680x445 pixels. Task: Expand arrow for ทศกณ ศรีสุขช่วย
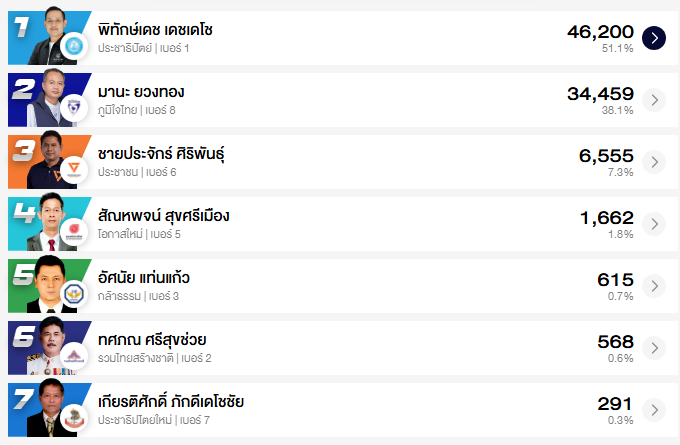click(x=653, y=348)
